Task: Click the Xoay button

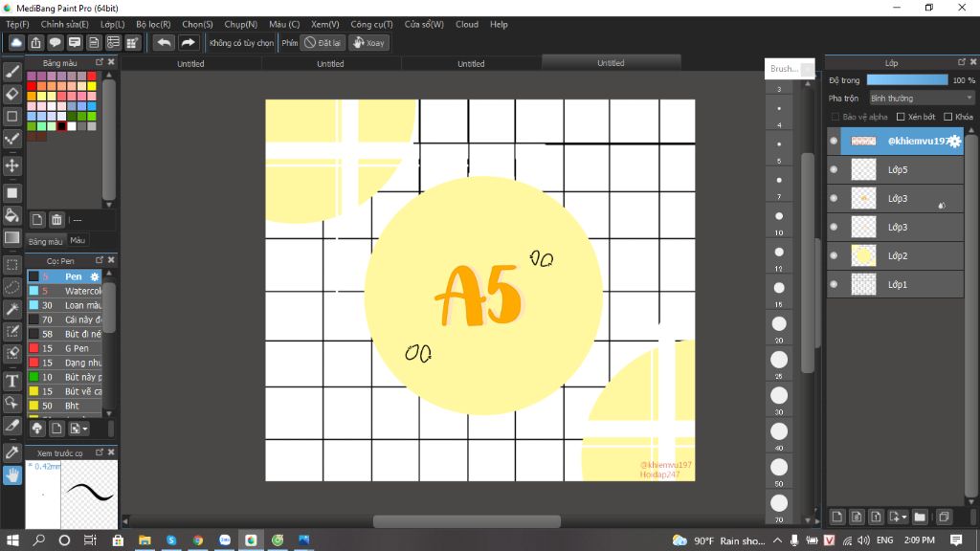Action: coord(368,42)
